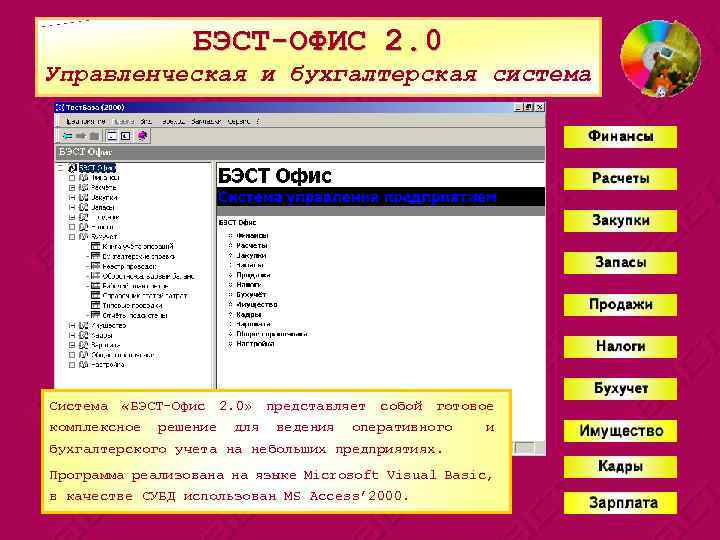Click the rainbow CD disc image
The image size is (720, 540).
(660, 58)
